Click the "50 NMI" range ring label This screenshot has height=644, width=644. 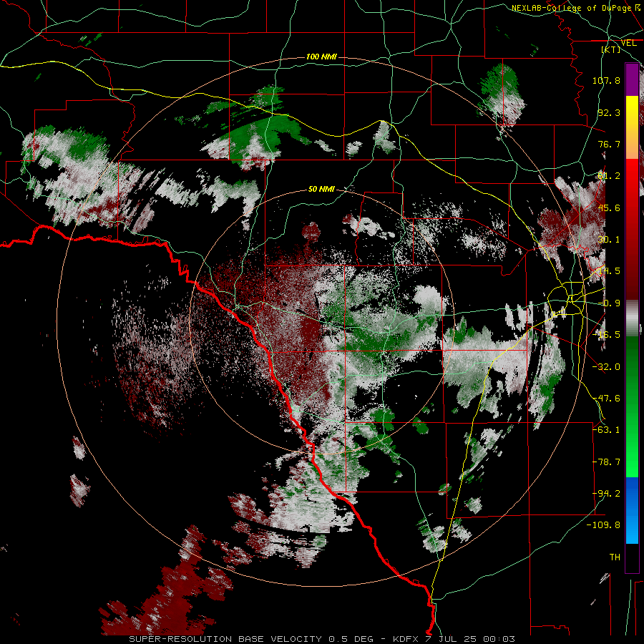(x=321, y=190)
